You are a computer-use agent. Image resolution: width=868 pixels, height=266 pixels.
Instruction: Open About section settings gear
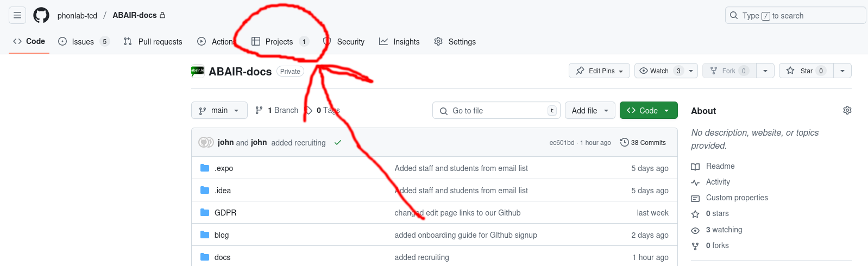coord(847,110)
